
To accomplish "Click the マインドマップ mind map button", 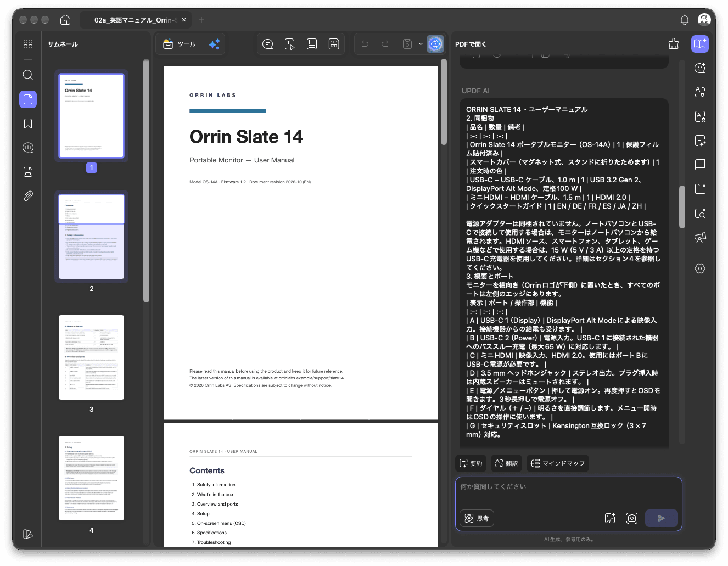I will (558, 463).
